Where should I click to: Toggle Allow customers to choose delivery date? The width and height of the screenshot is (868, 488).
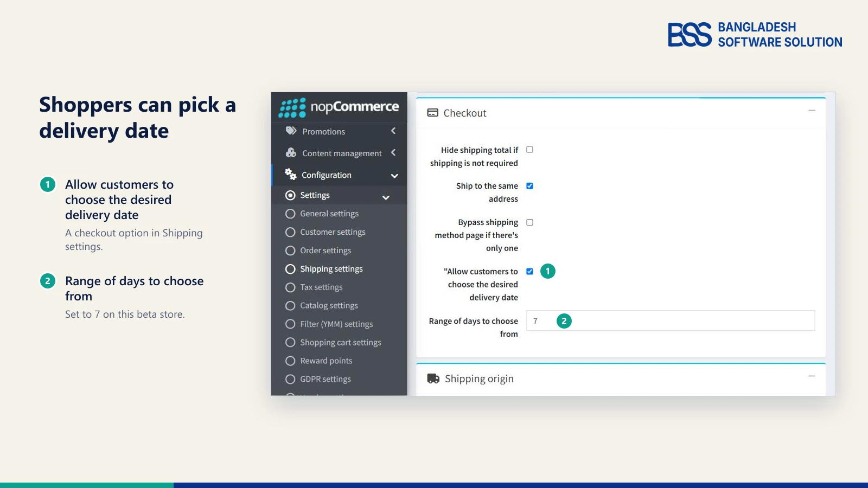click(x=530, y=272)
